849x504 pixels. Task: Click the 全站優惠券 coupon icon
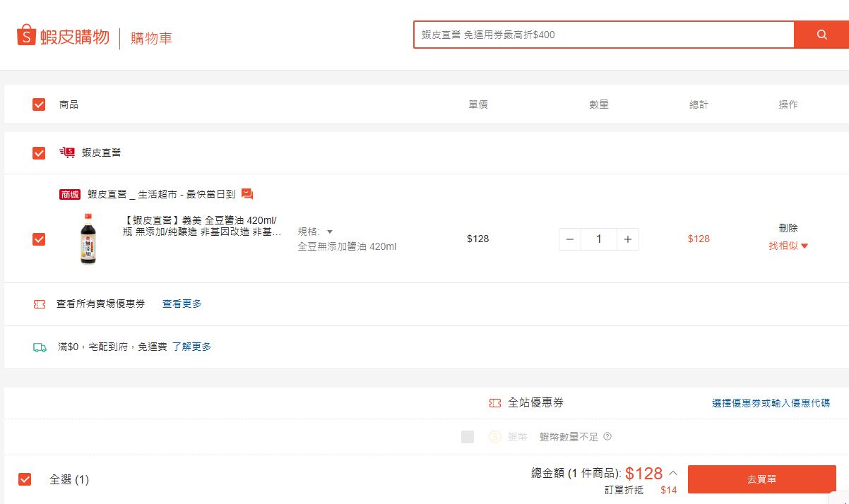495,403
